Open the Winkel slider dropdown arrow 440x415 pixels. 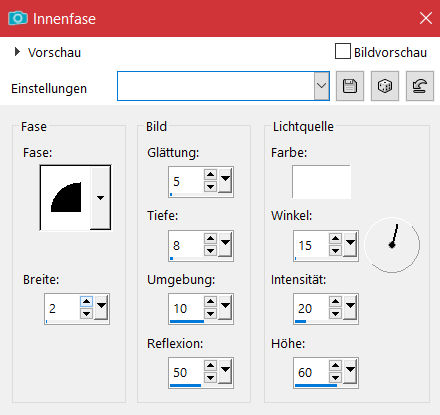point(350,244)
